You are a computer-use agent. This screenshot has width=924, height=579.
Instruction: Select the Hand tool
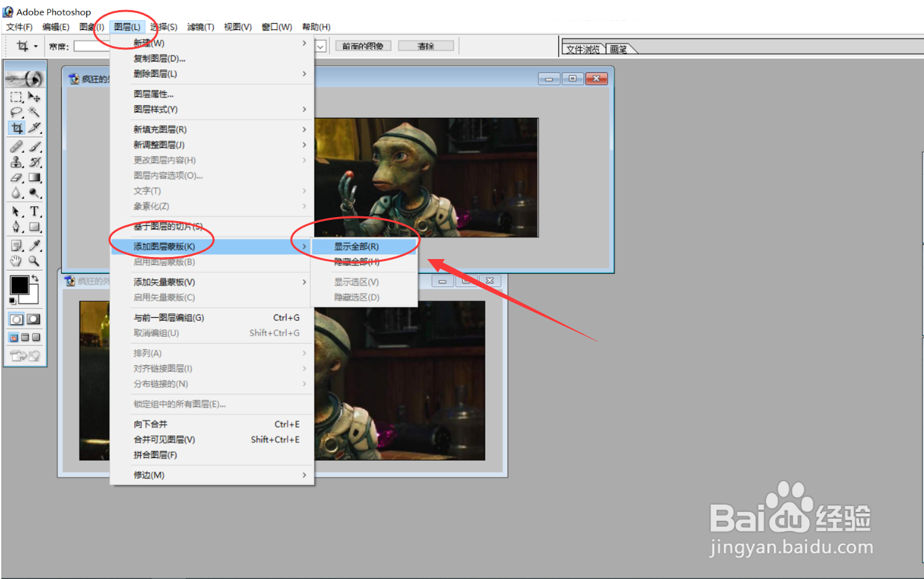click(17, 261)
